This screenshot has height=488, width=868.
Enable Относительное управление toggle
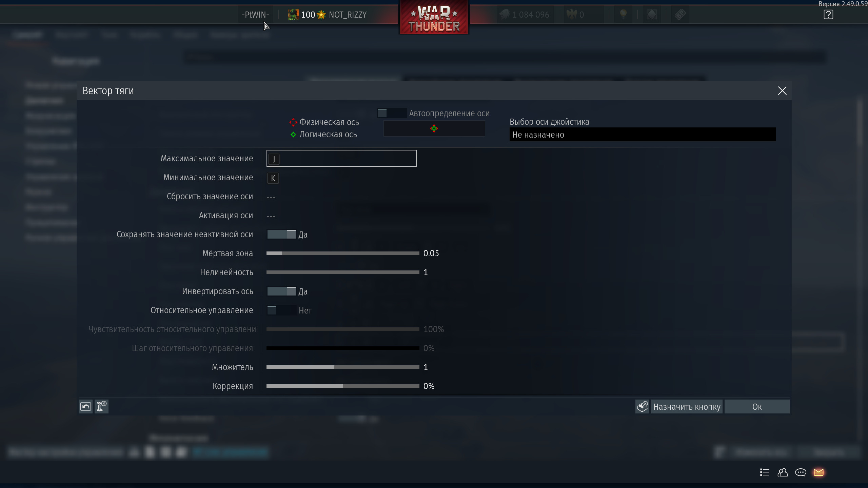click(x=281, y=310)
